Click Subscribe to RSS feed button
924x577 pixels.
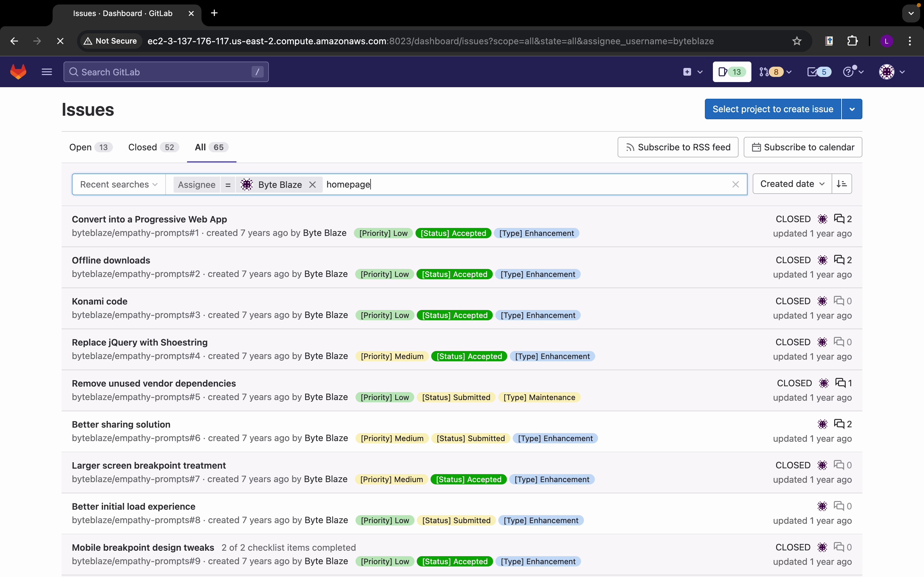(678, 147)
